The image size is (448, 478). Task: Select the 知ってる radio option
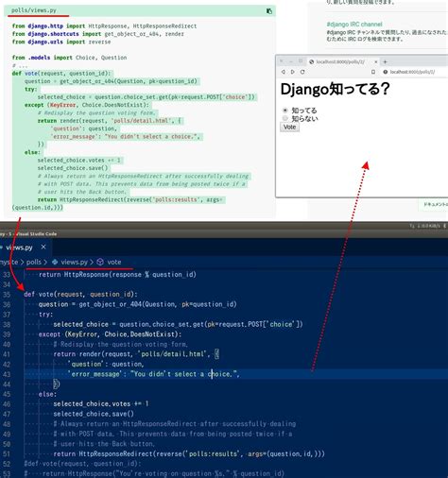pos(285,111)
